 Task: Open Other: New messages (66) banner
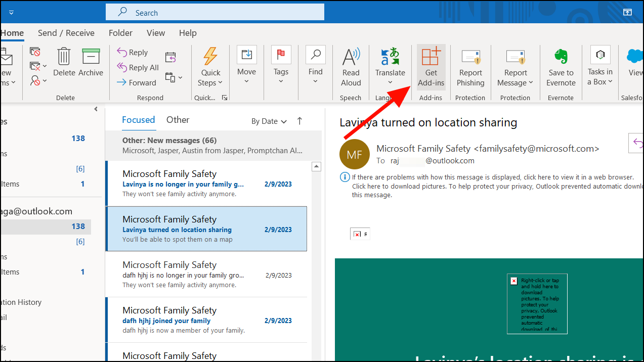213,146
